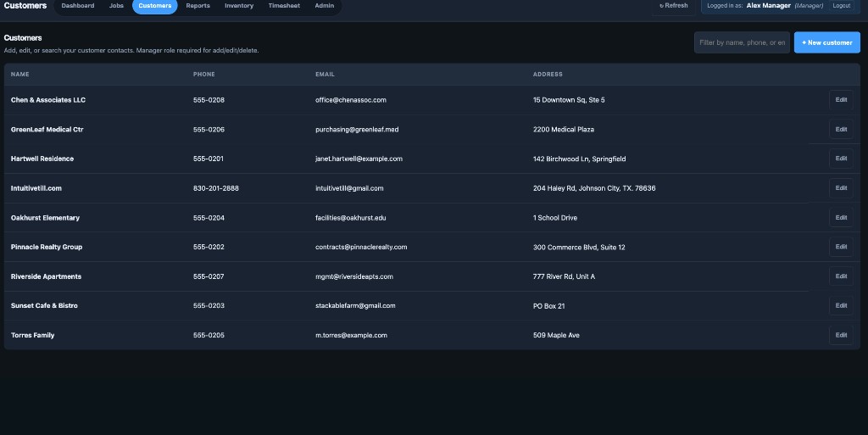Viewport: 868px width, 435px height.
Task: Click address 2200 Medical Plaza
Action: point(564,130)
